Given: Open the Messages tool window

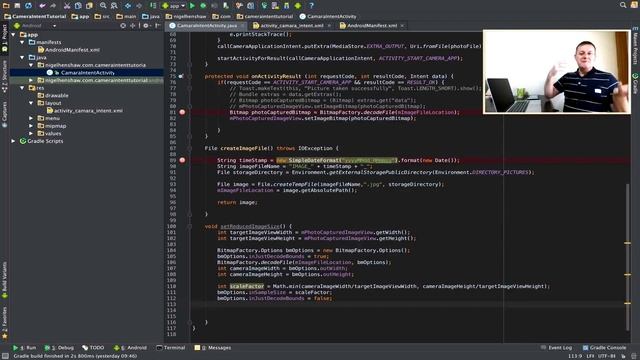Looking at the screenshot, I should (x=213, y=348).
